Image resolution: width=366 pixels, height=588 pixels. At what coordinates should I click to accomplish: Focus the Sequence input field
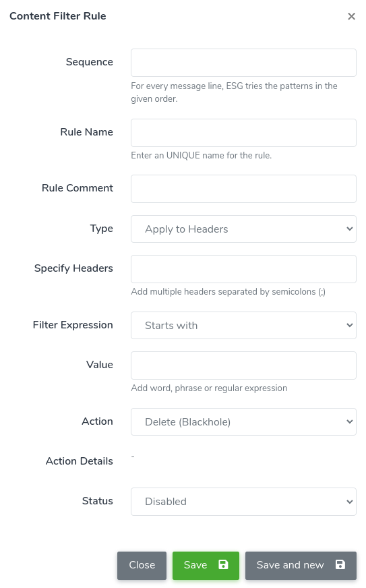click(243, 63)
